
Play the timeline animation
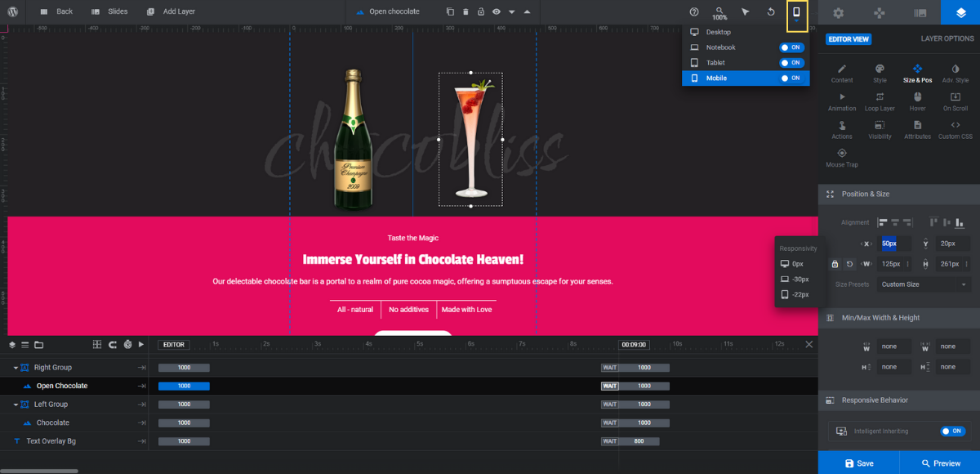[141, 345]
